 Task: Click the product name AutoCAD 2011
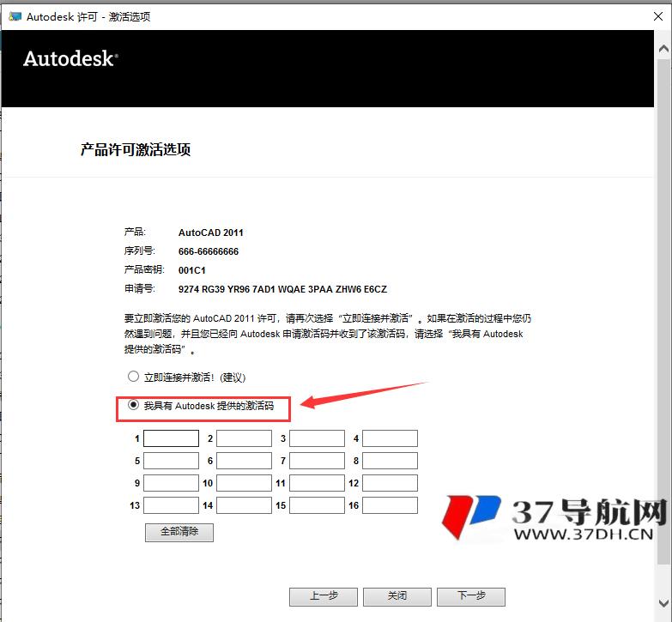coord(211,232)
